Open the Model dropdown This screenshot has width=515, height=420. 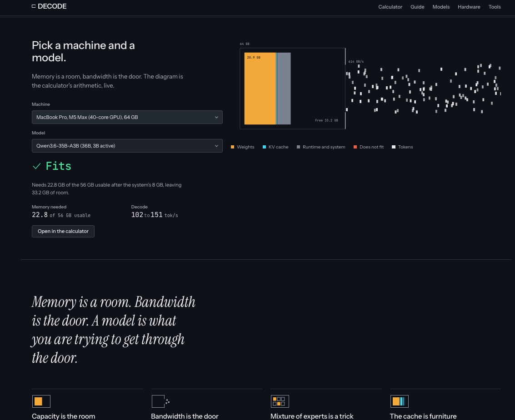tap(127, 146)
